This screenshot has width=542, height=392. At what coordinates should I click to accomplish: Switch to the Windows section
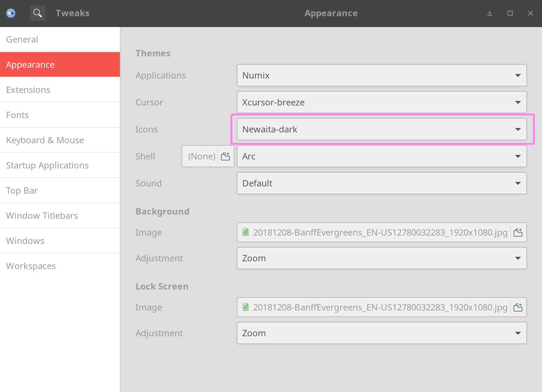click(60, 241)
